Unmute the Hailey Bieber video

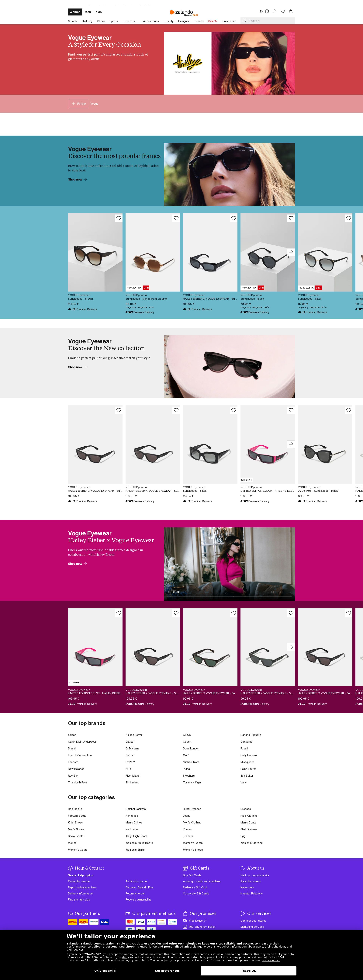point(272,592)
